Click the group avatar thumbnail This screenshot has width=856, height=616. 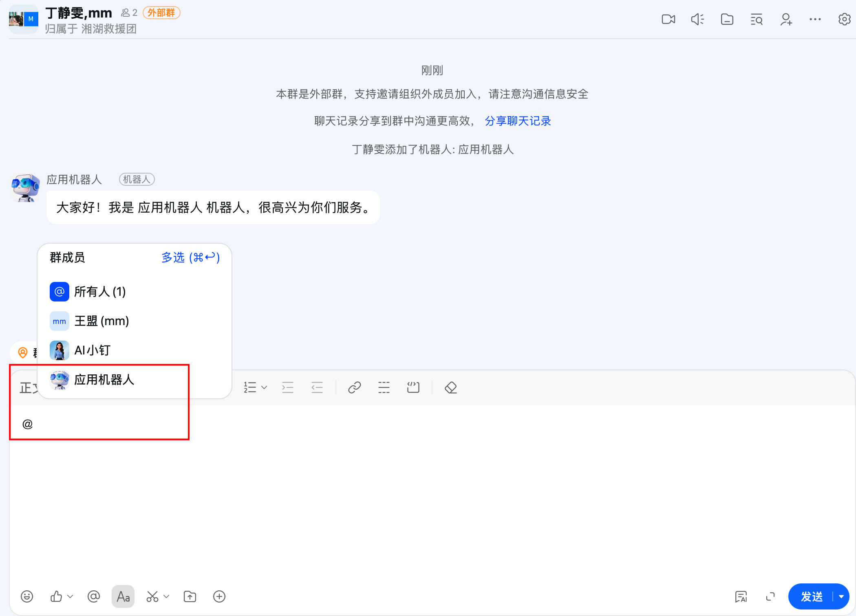pos(24,19)
